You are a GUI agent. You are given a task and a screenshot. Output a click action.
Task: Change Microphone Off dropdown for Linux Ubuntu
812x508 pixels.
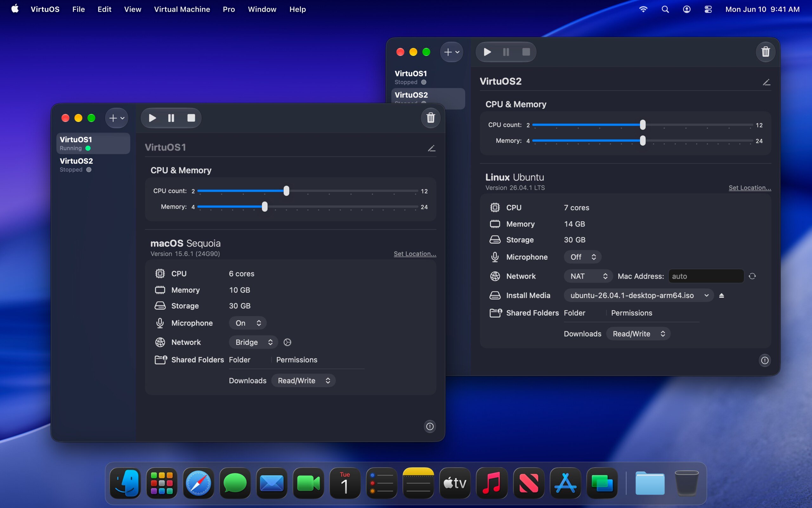click(x=582, y=257)
